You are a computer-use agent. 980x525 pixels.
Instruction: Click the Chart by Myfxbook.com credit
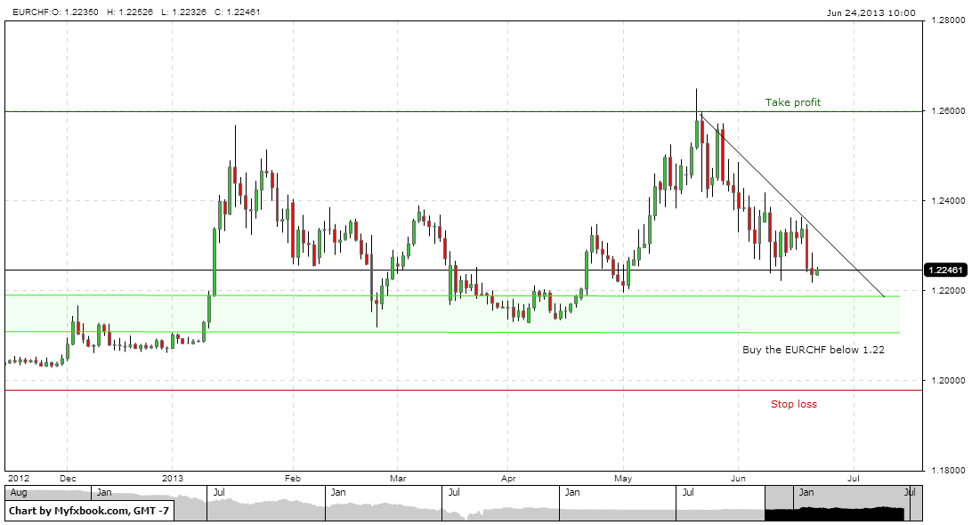[x=89, y=512]
